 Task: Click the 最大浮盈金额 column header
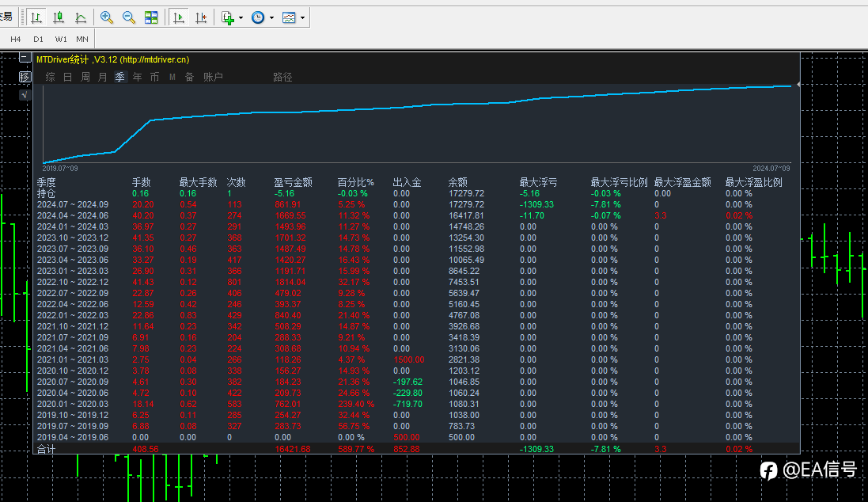(683, 182)
